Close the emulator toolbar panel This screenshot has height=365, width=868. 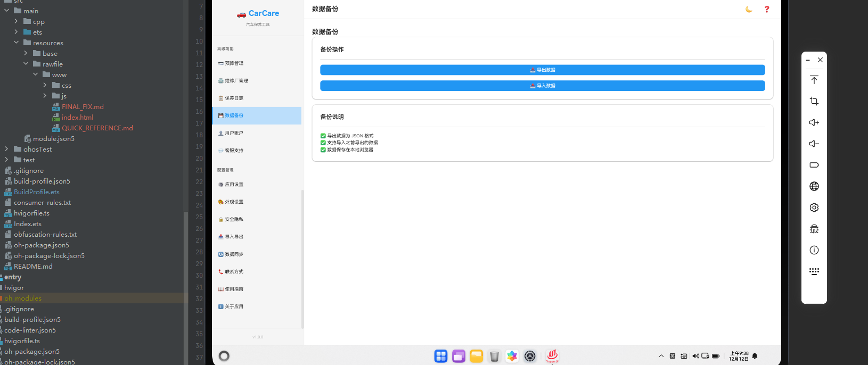[x=821, y=60]
